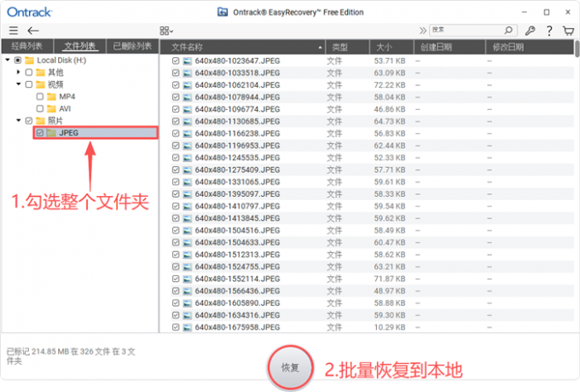
Task: Sort by 类型 column header
Action: click(x=347, y=47)
